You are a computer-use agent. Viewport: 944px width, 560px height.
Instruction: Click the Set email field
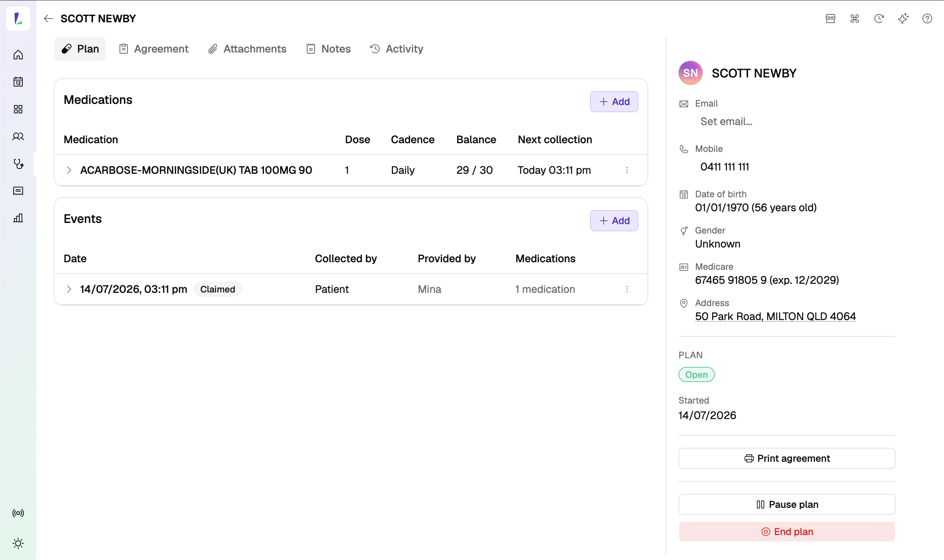coord(727,121)
